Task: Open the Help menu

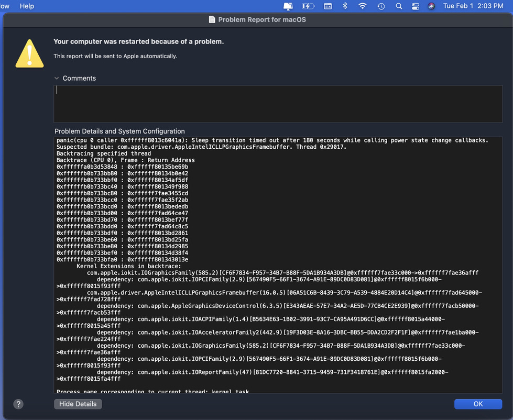Action: [x=27, y=6]
